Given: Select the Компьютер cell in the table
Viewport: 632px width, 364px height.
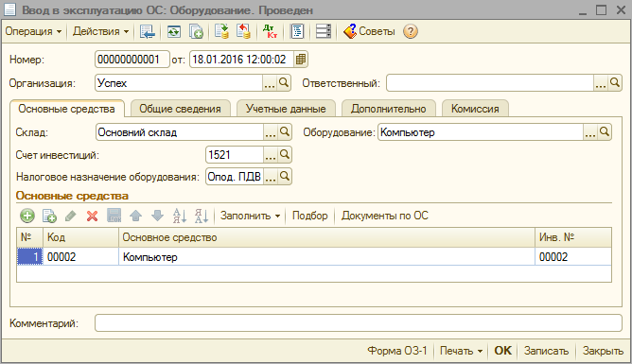Looking at the screenshot, I should tap(327, 257).
